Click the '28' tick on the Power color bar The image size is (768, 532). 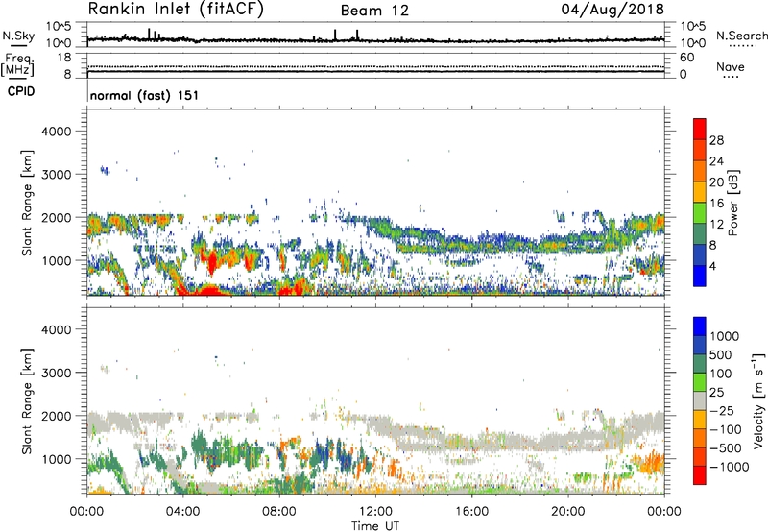coord(716,140)
